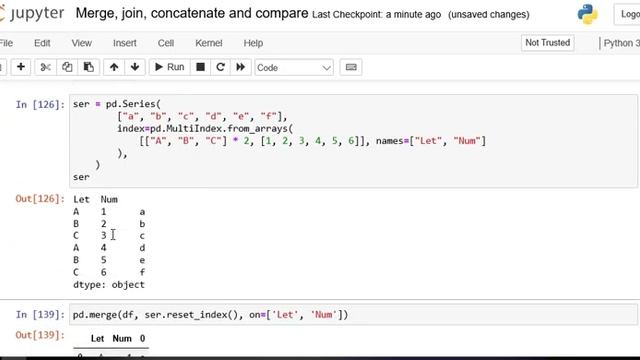Click the Jupyter logo
This screenshot has height=360, width=640.
point(33,13)
